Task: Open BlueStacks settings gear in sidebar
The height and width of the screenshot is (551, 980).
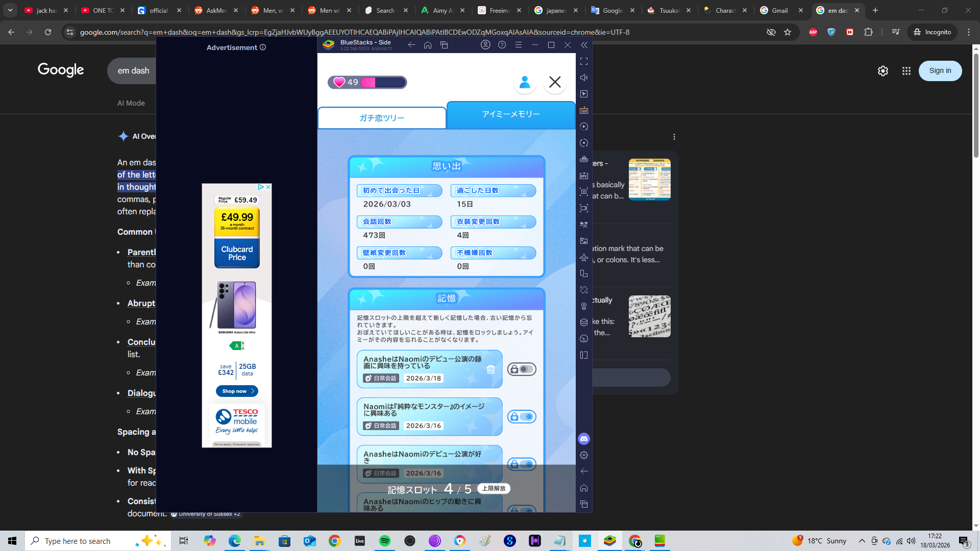Action: [584, 455]
